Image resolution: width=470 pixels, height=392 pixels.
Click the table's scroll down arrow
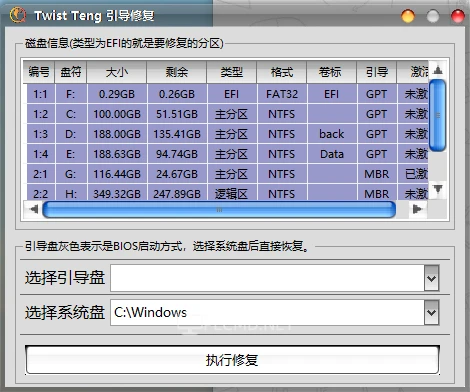[438, 189]
